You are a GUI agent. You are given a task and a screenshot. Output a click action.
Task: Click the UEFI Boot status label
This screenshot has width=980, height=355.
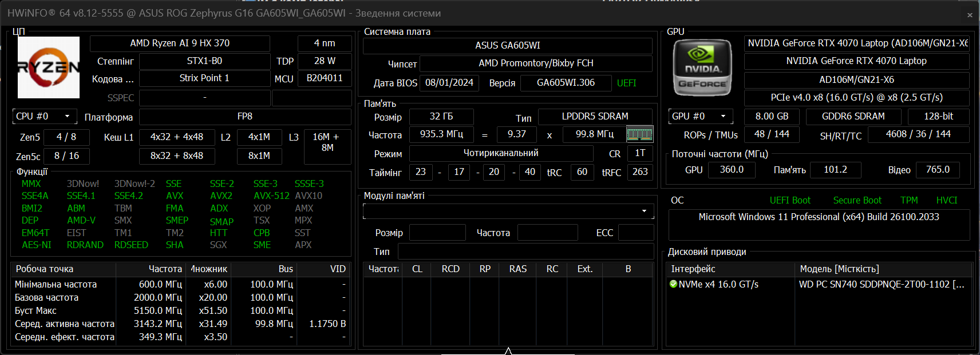[x=790, y=201]
